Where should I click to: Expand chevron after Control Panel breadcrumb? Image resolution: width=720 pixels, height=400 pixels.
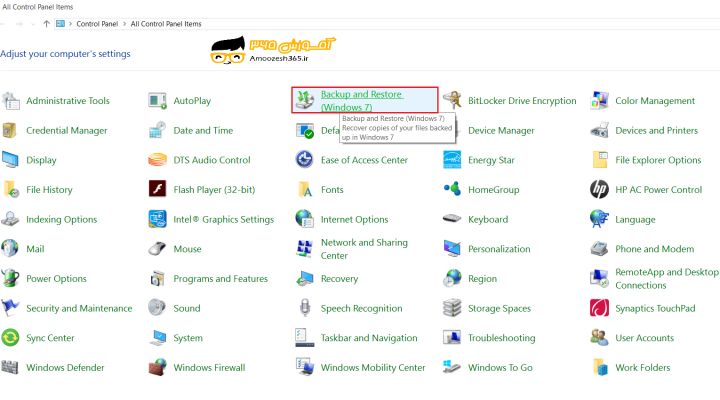pyautogui.click(x=124, y=24)
